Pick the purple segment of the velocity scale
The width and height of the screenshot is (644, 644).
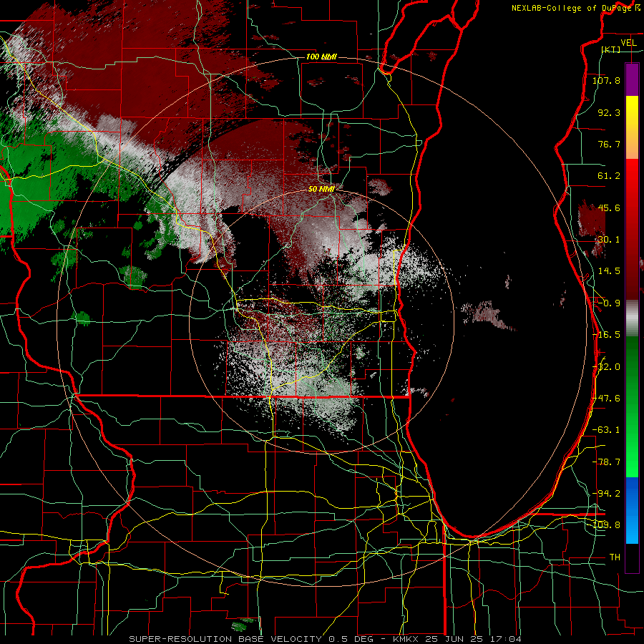click(x=632, y=79)
